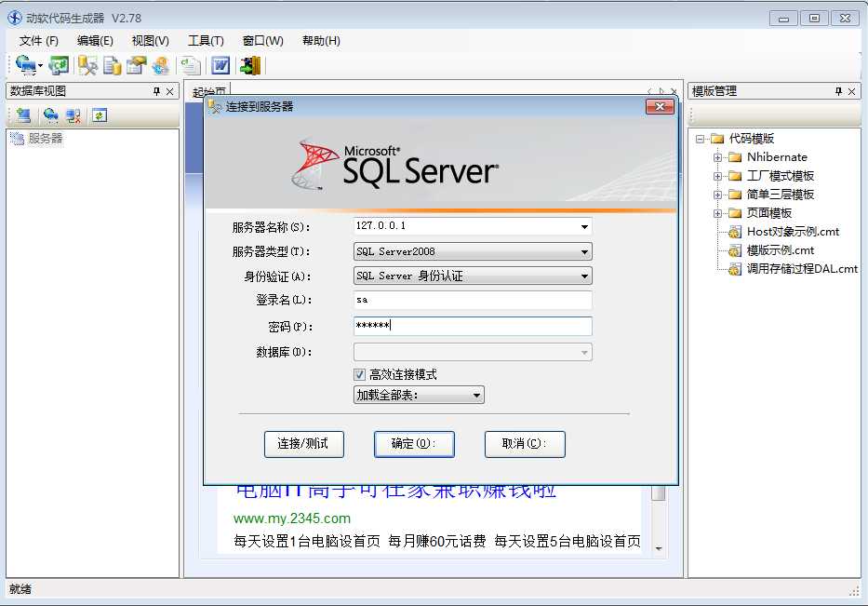Screen dimensions: 868x606
Task: Open the 窗口(W) menu
Action: pos(263,40)
